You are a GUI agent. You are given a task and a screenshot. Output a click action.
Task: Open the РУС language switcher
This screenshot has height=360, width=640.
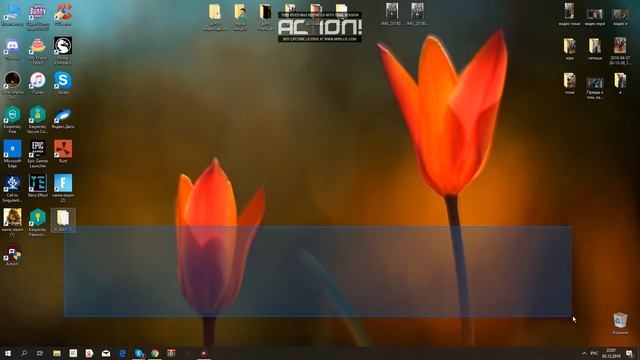[594, 353]
